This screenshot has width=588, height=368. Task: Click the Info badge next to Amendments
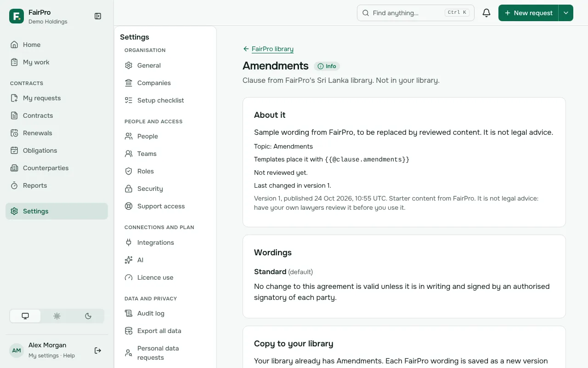(327, 66)
